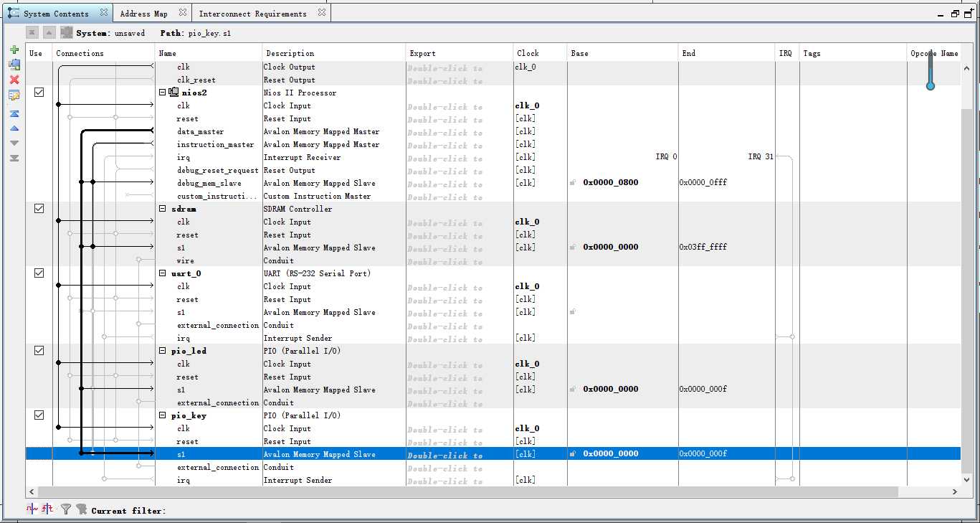Click the horizontal scrollbar right arrow
This screenshot has width=980, height=523.
click(x=955, y=492)
